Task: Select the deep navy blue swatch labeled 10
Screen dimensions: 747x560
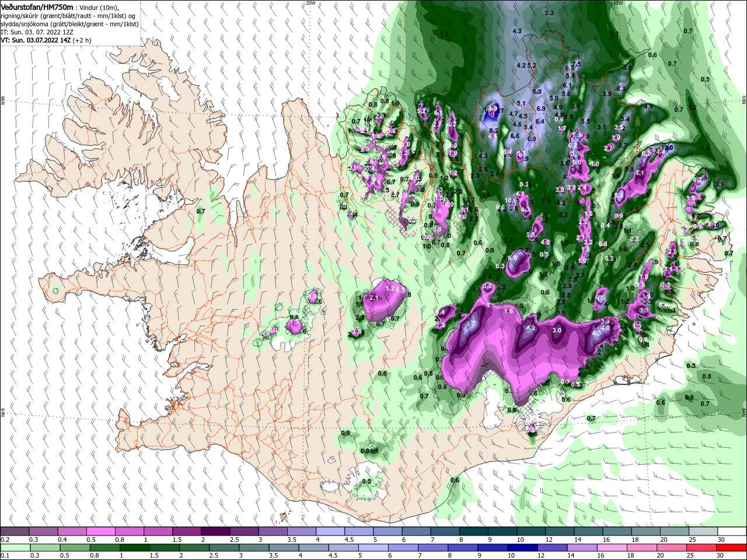Action: (521, 548)
